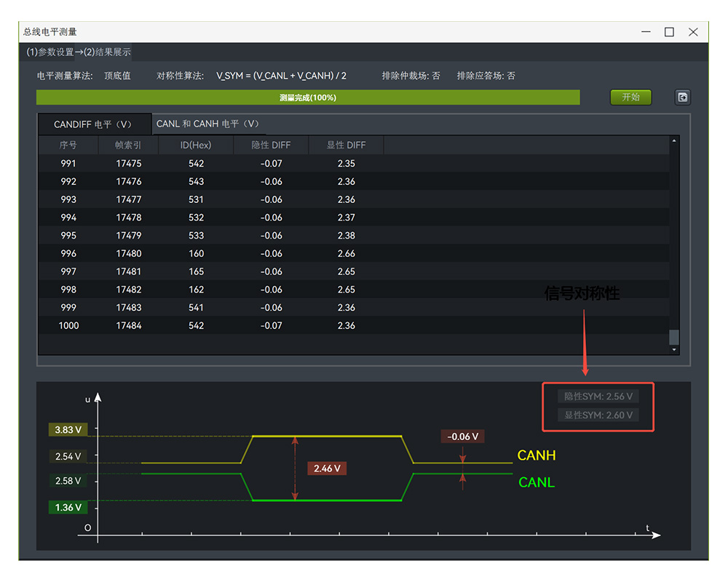This screenshot has width=728, height=582.
Task: Click the green 开始 button
Action: click(x=630, y=97)
